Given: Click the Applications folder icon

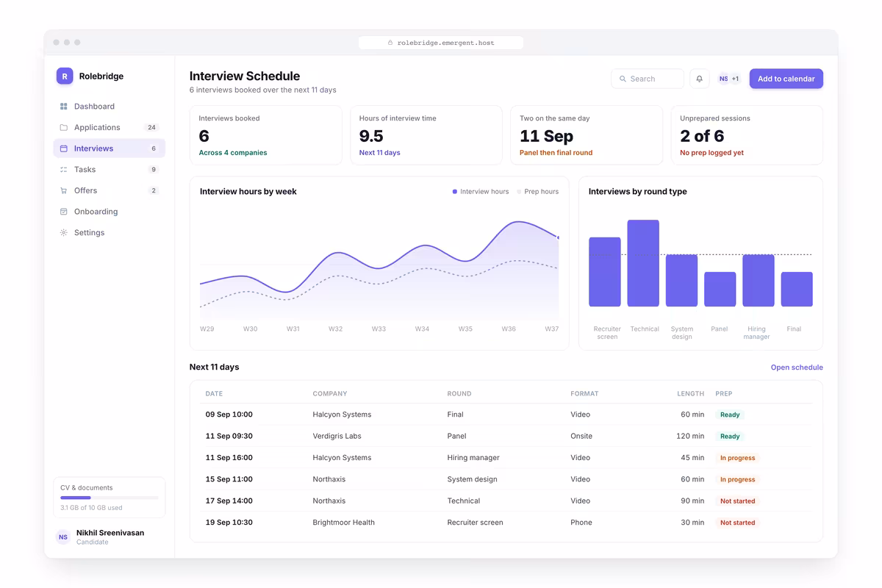Looking at the screenshot, I should pos(63,127).
